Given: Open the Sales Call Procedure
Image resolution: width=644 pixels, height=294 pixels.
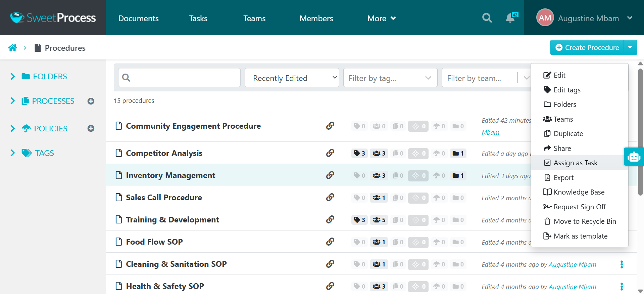Looking at the screenshot, I should click(x=164, y=197).
